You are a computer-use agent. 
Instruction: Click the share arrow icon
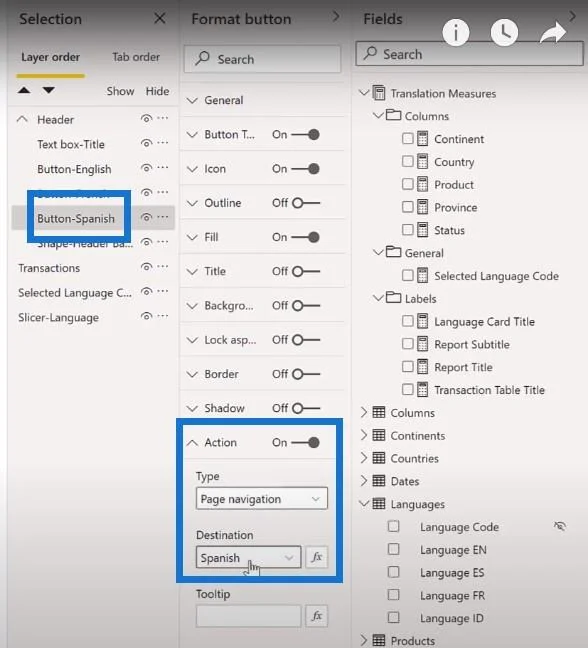tap(553, 32)
